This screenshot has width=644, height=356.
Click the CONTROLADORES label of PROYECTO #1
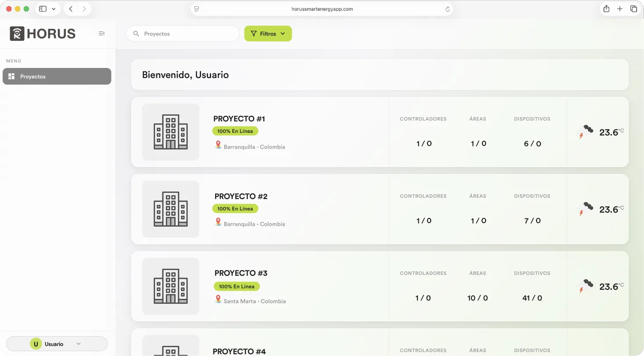coord(423,119)
